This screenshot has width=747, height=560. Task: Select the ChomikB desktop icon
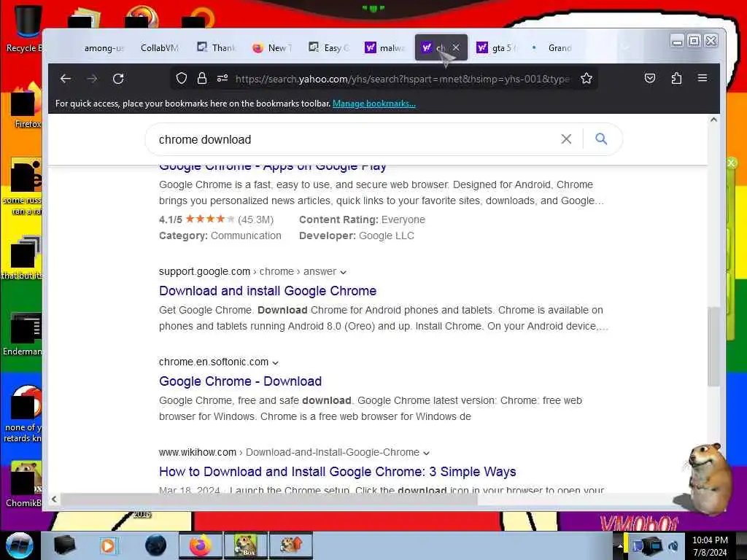coord(24,485)
